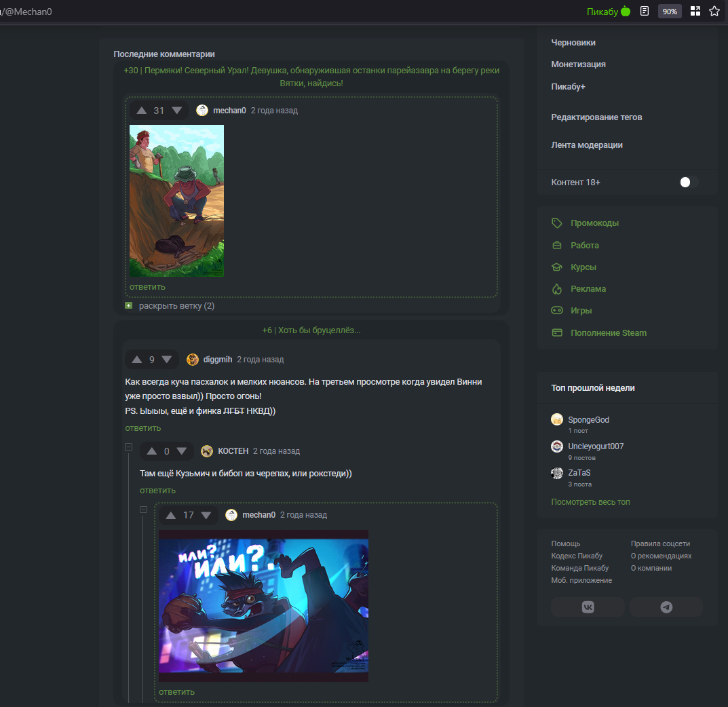Toggle the Контент 18+ switch

[x=689, y=182]
